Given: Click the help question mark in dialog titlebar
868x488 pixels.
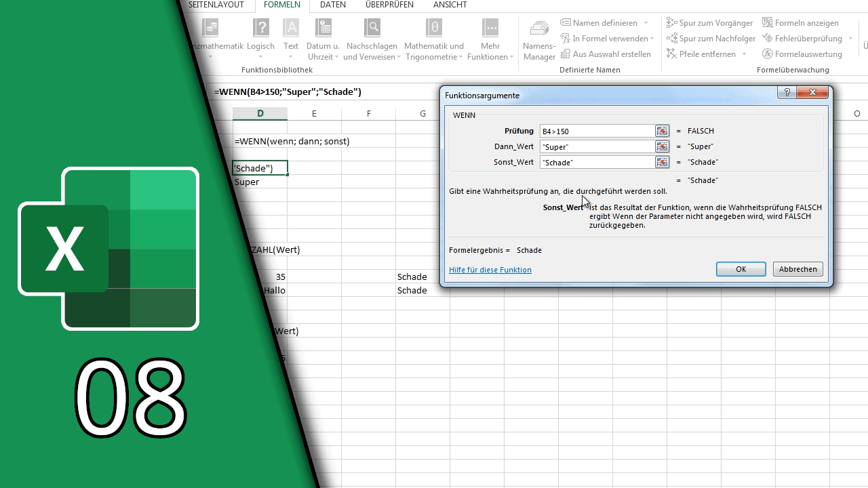Looking at the screenshot, I should coord(787,92).
